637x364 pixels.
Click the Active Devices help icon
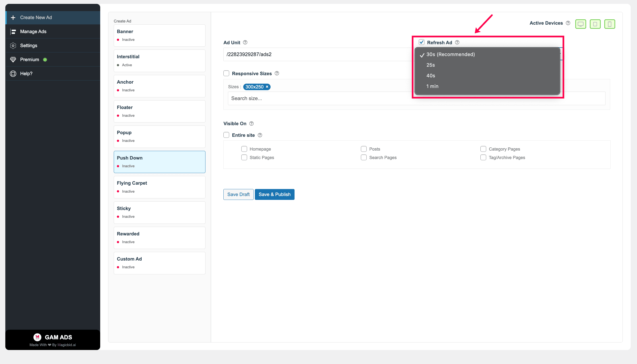tap(568, 23)
